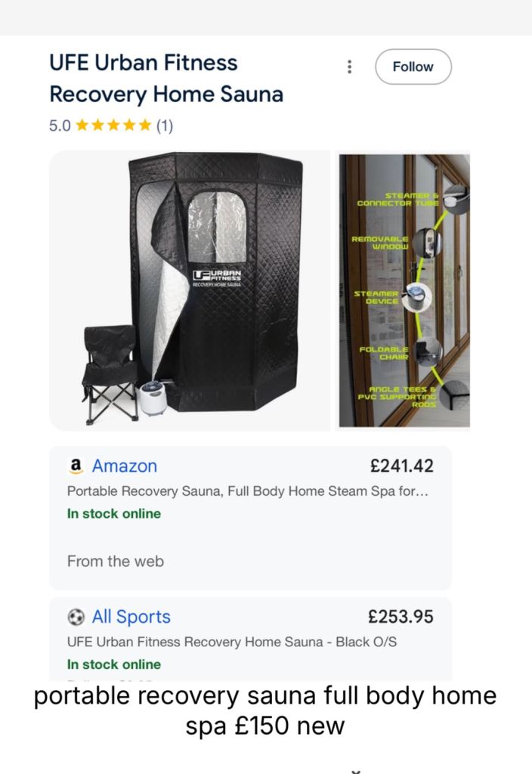Screen dimensions: 532x774
Task: Open the (1) review count
Action: tap(165, 126)
